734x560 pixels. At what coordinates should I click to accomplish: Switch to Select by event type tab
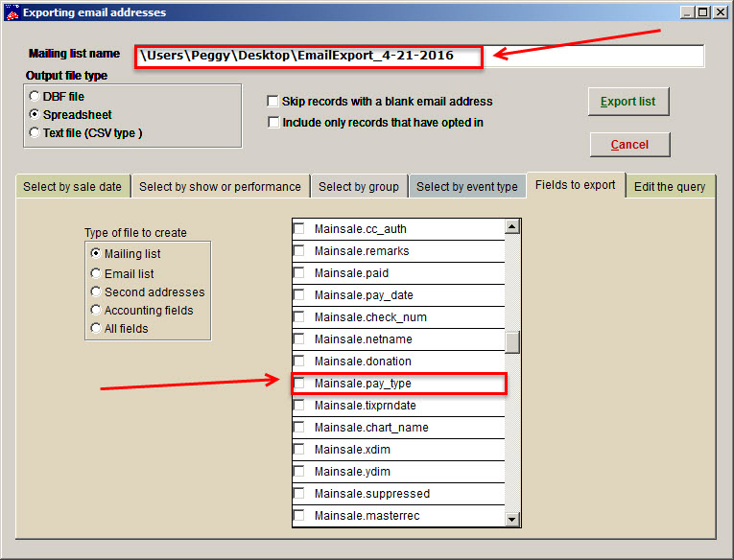[x=467, y=187]
